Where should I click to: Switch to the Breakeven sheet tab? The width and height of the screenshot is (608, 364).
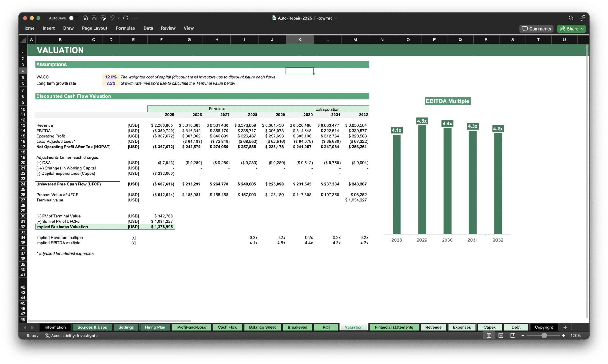point(297,327)
